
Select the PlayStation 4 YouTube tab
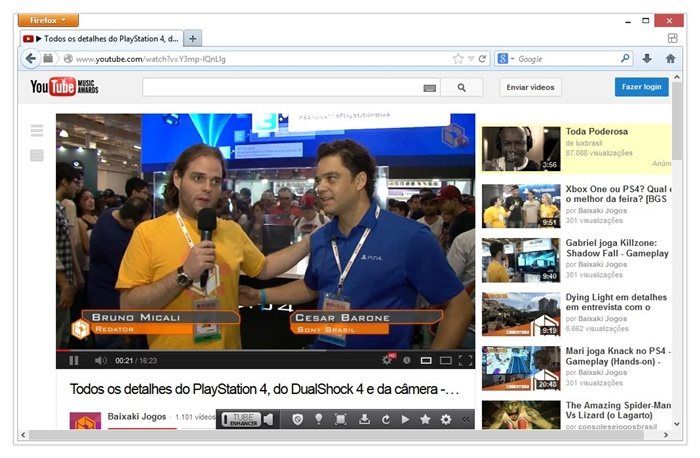101,39
